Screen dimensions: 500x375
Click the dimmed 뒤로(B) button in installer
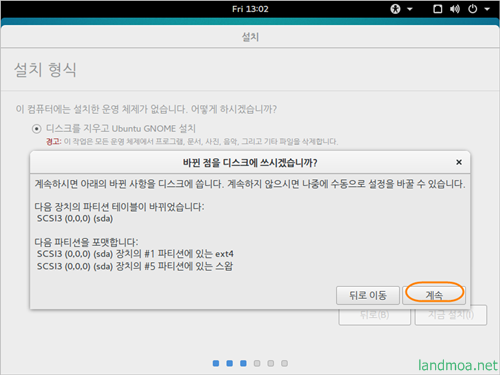coord(375,315)
